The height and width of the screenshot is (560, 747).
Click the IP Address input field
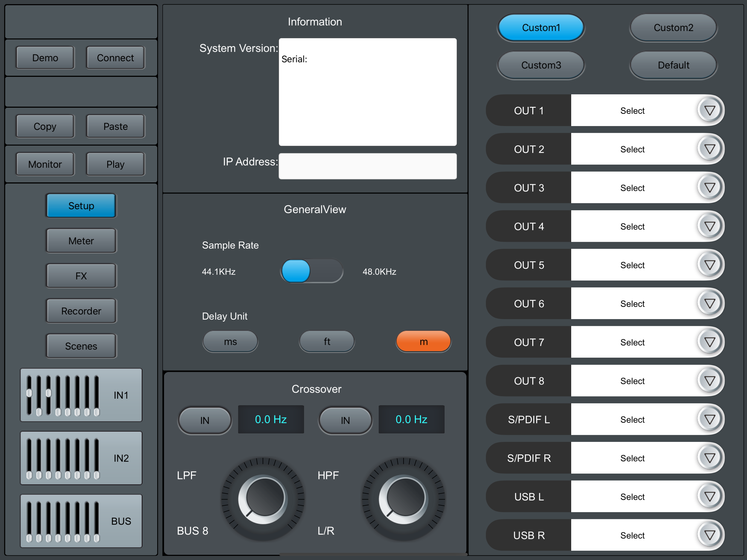pyautogui.click(x=367, y=166)
